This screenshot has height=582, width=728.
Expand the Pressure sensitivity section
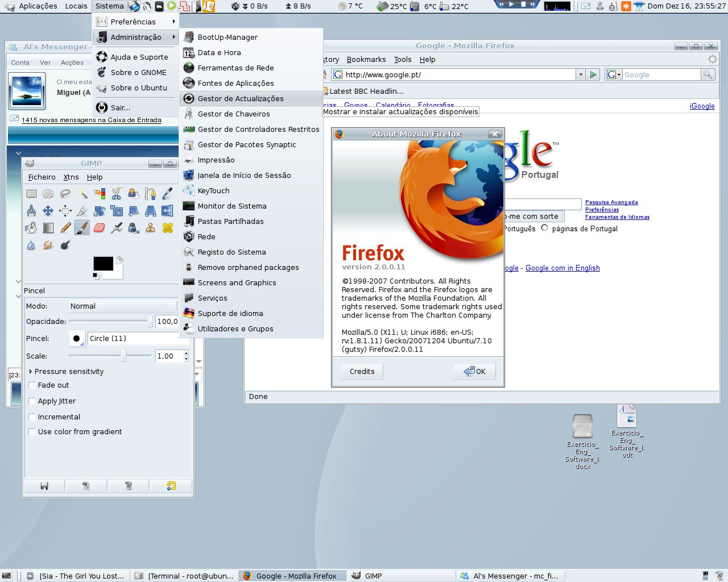point(31,371)
